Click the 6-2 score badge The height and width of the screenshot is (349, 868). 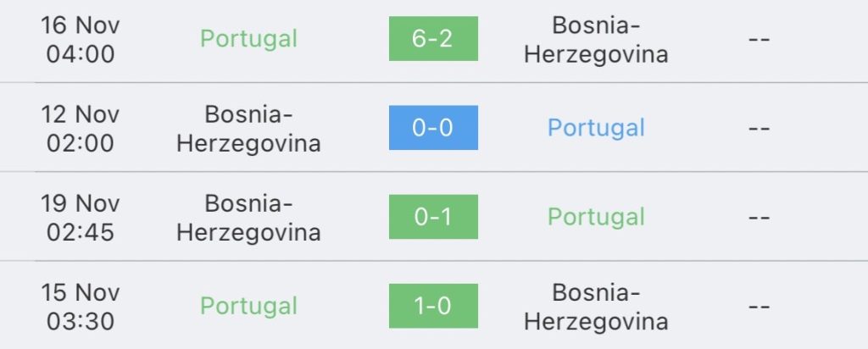click(433, 39)
